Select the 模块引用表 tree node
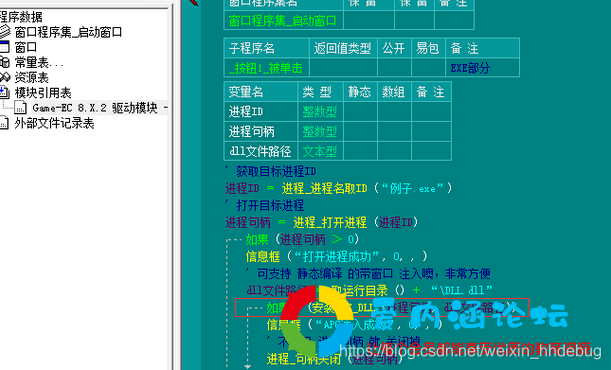 pos(43,93)
